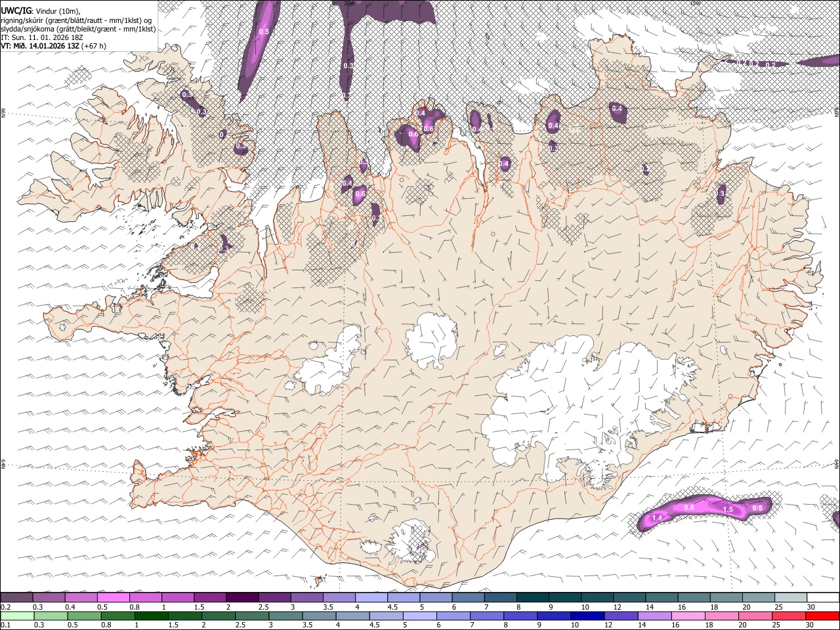Click the 15W longitude label
The image size is (840, 630).
pos(695,3)
